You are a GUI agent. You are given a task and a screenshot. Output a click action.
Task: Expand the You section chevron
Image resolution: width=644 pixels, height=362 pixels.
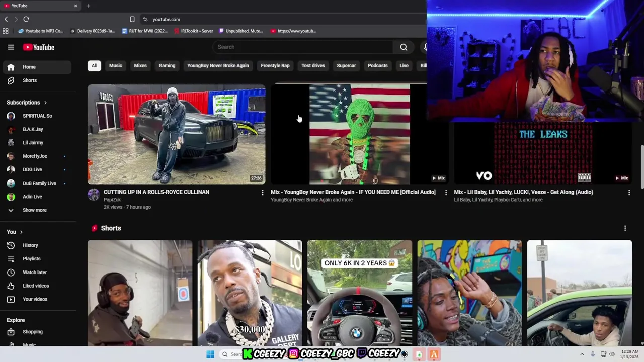point(21,232)
